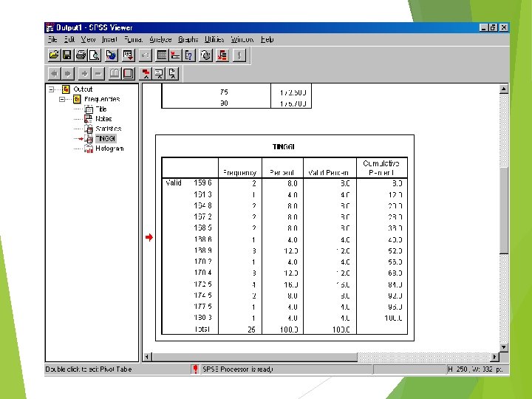The height and width of the screenshot is (399, 532).
Task: Click the Valid Percent column header
Action: pos(328,172)
